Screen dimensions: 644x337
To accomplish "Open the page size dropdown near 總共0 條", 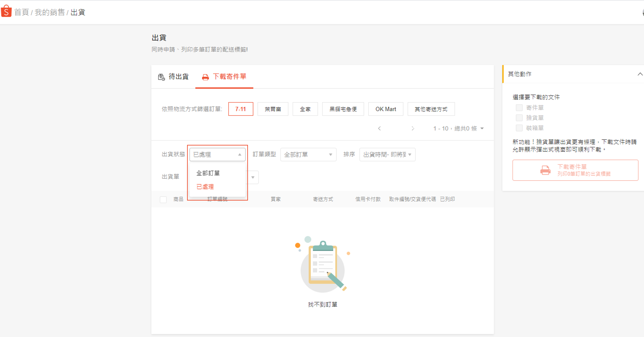I will [482, 128].
